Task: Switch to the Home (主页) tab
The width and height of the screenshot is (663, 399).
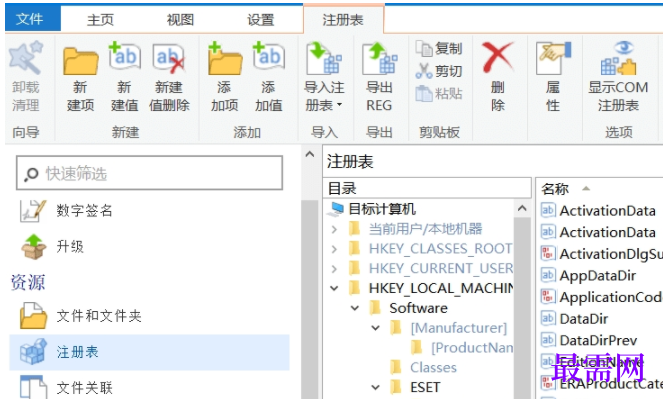Action: (101, 19)
